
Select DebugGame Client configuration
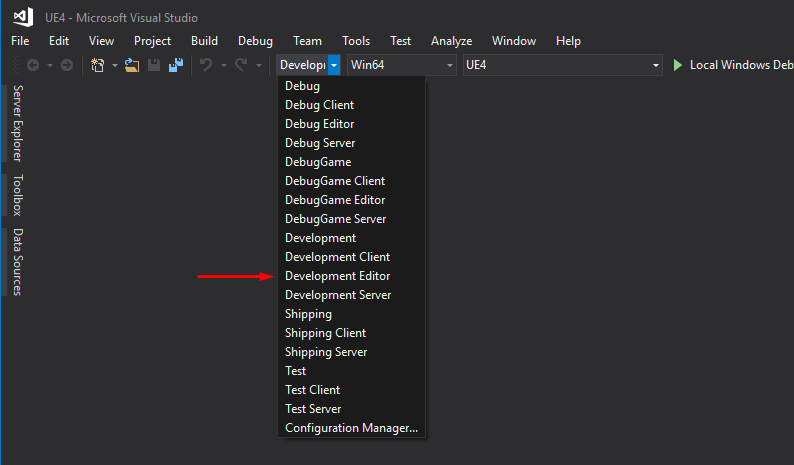point(351,181)
